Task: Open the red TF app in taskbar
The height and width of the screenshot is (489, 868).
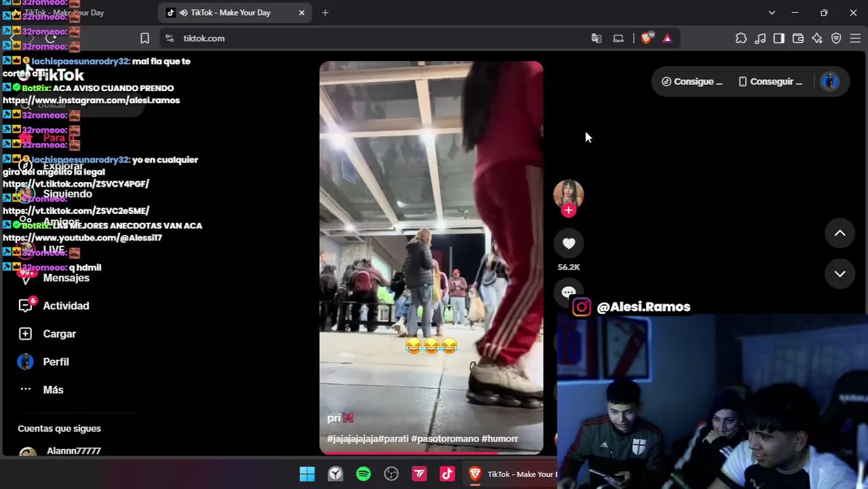Action: (419, 474)
